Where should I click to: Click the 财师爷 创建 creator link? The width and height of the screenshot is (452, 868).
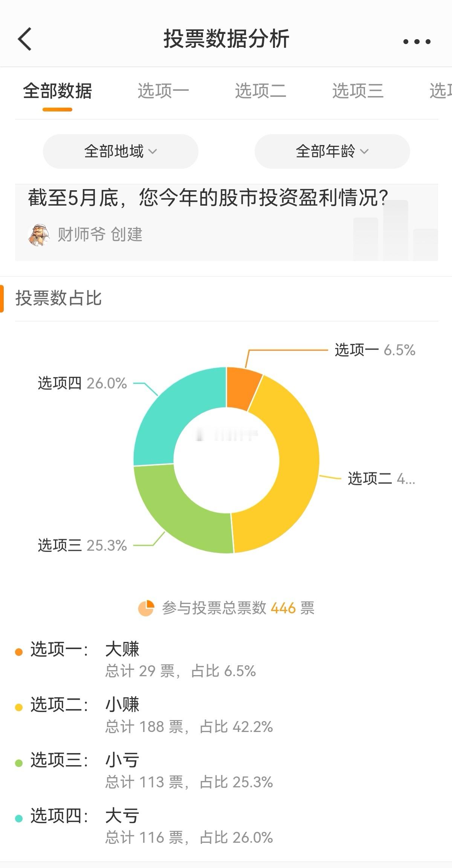tap(100, 234)
